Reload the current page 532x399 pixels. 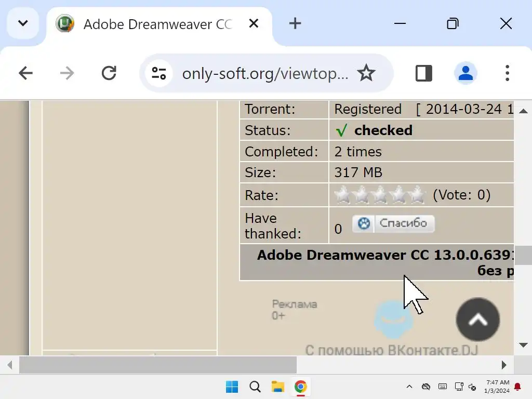(x=109, y=73)
